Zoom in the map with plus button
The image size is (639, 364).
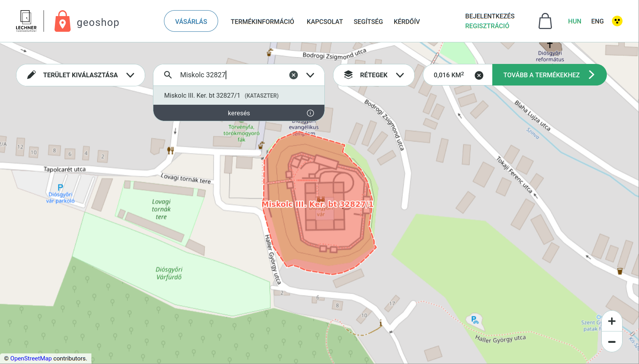pyautogui.click(x=612, y=321)
